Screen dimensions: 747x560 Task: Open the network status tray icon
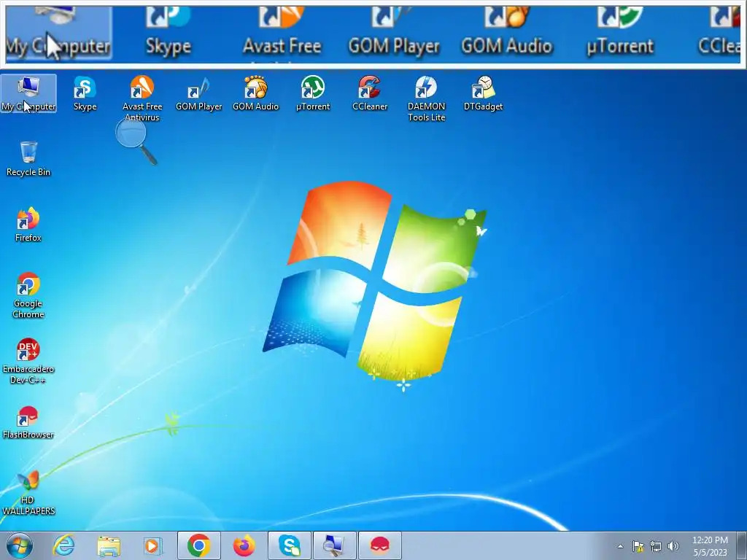pos(656,546)
